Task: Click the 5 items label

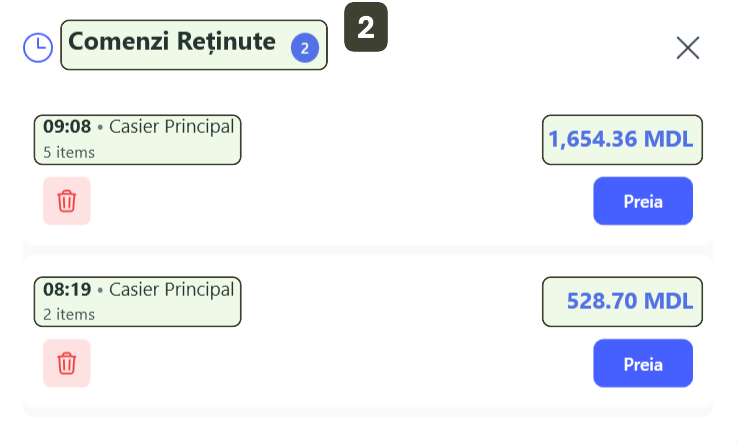Action: [69, 153]
